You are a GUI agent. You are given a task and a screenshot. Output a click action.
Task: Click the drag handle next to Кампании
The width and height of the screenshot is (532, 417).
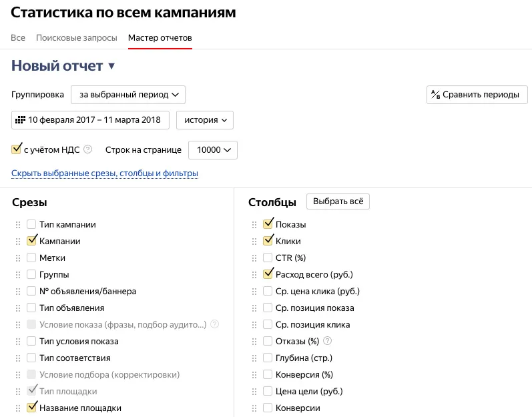click(x=18, y=242)
